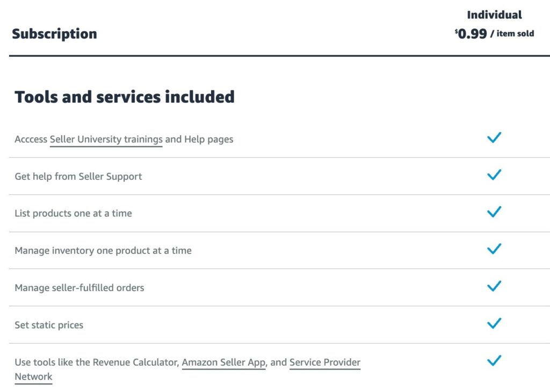Click the Revenue Calculator text
The height and width of the screenshot is (392, 550).
coord(135,362)
